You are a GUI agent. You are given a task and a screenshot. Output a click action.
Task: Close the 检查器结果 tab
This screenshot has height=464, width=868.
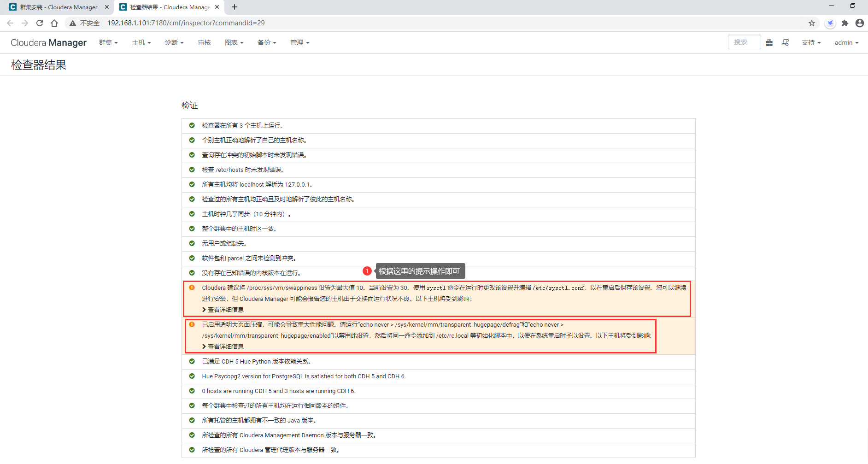coord(217,7)
